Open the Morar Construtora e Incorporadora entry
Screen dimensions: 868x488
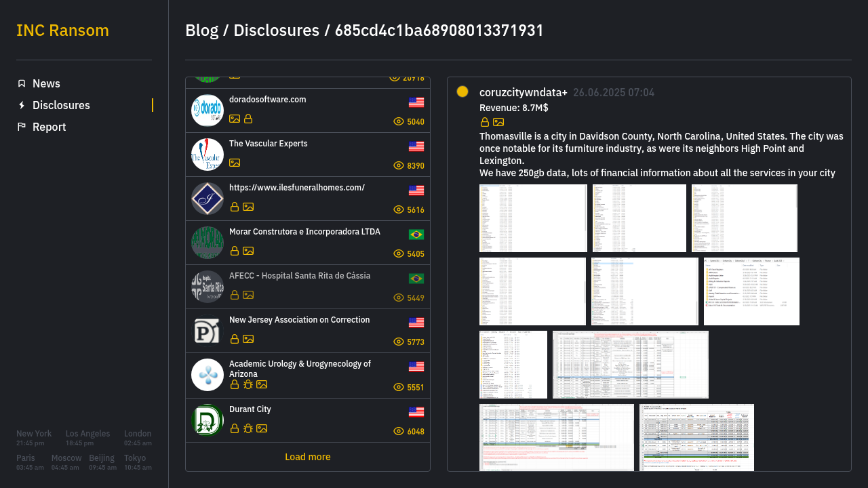tap(308, 243)
